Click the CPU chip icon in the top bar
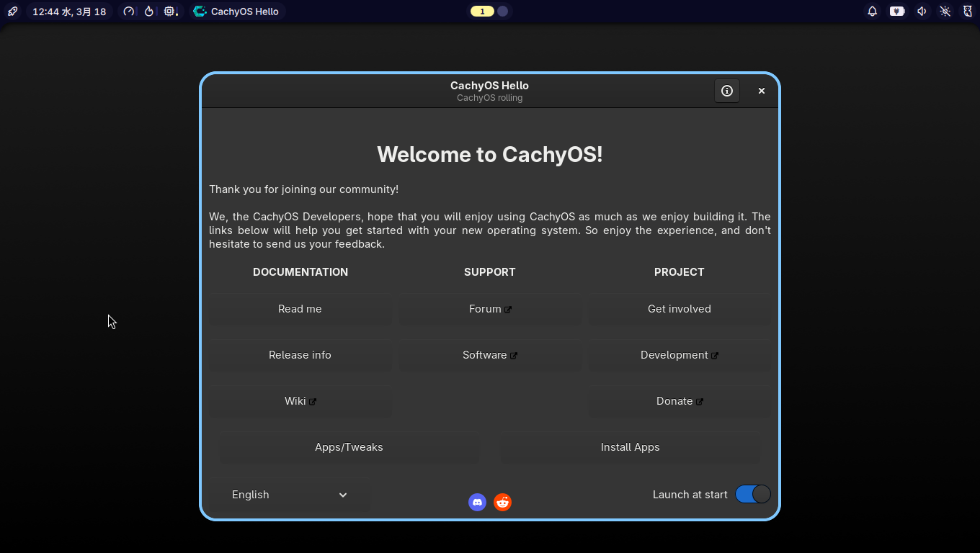This screenshot has height=553, width=980. [170, 12]
